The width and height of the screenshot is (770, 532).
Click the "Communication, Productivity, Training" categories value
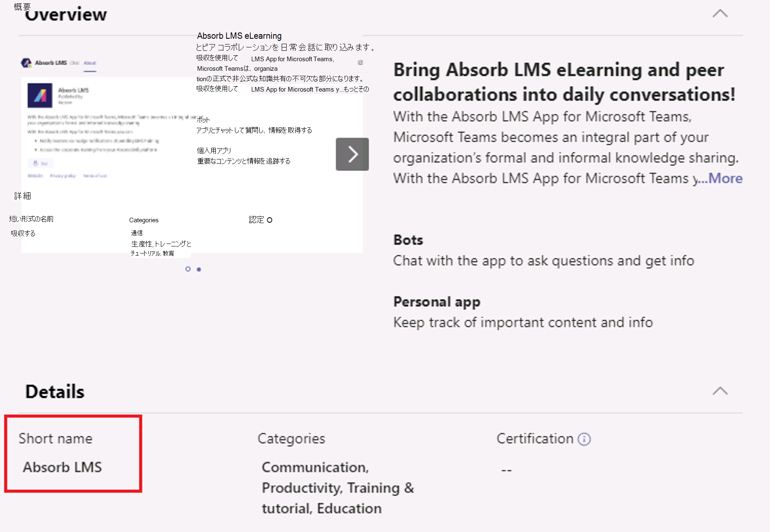click(x=338, y=488)
